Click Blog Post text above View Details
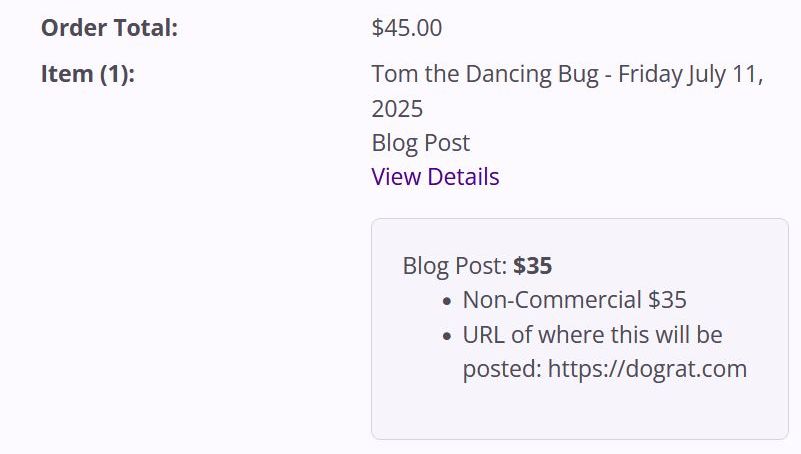 (420, 142)
